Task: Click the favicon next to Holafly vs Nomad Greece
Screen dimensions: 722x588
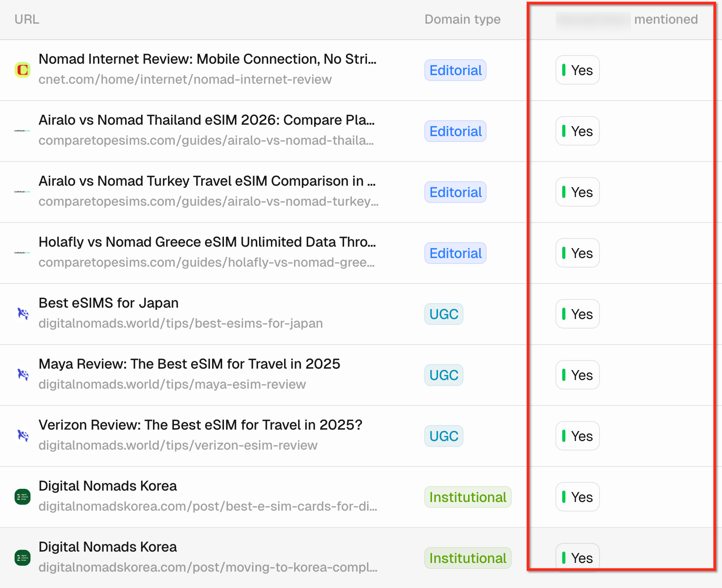Action: (22, 253)
